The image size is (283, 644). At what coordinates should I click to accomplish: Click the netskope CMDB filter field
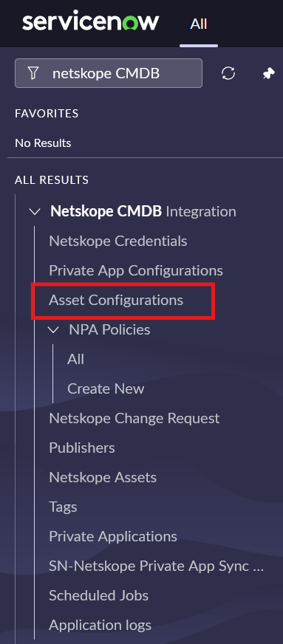pos(109,73)
